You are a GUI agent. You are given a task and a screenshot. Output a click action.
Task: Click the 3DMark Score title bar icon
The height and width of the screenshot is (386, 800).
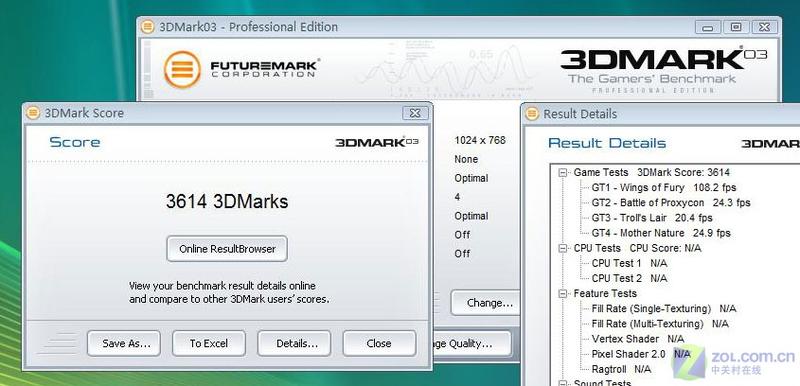33,113
